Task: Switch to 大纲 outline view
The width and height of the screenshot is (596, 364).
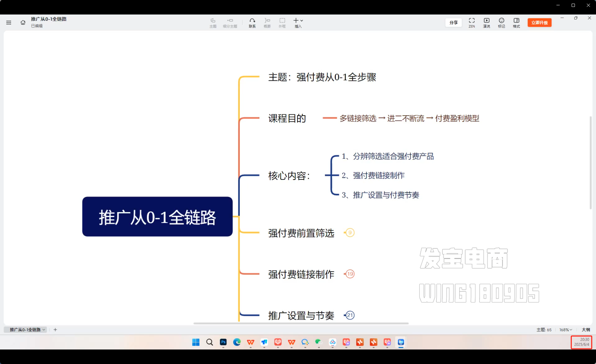Action: pyautogui.click(x=585, y=330)
